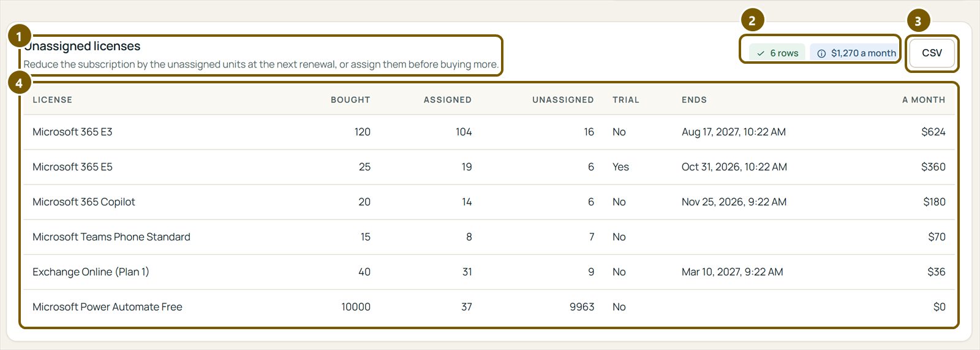Click the assigned value 19 for Microsoft 365 E5
Screen dimensions: 980x350
coord(467,167)
